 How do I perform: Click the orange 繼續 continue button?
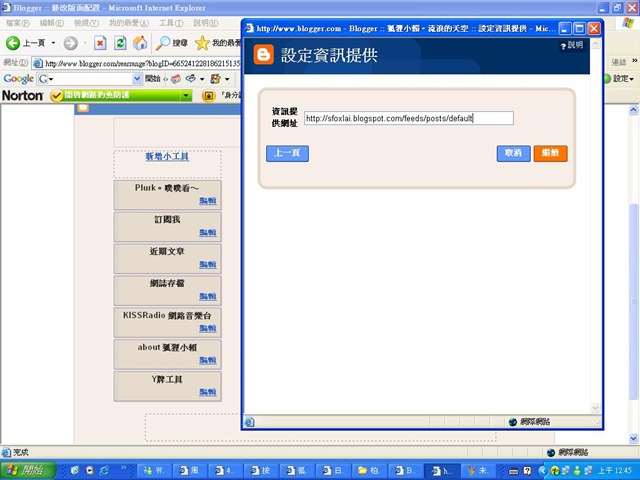coord(550,153)
